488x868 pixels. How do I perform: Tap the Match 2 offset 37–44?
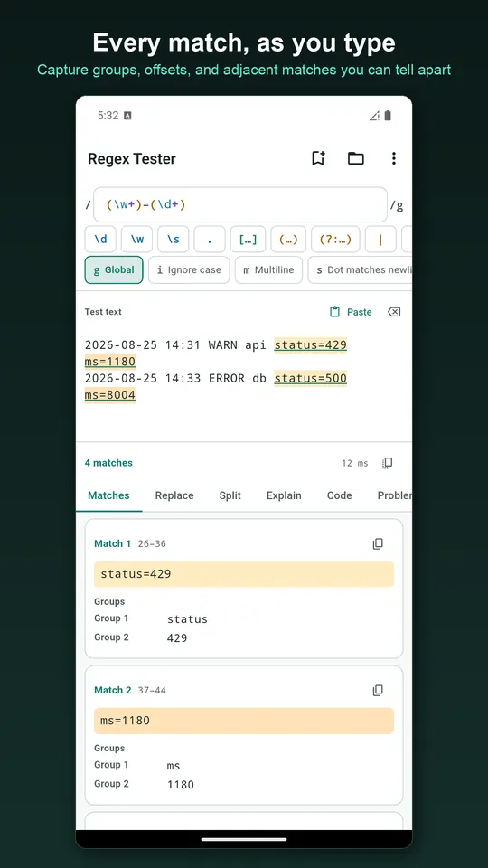click(x=152, y=691)
